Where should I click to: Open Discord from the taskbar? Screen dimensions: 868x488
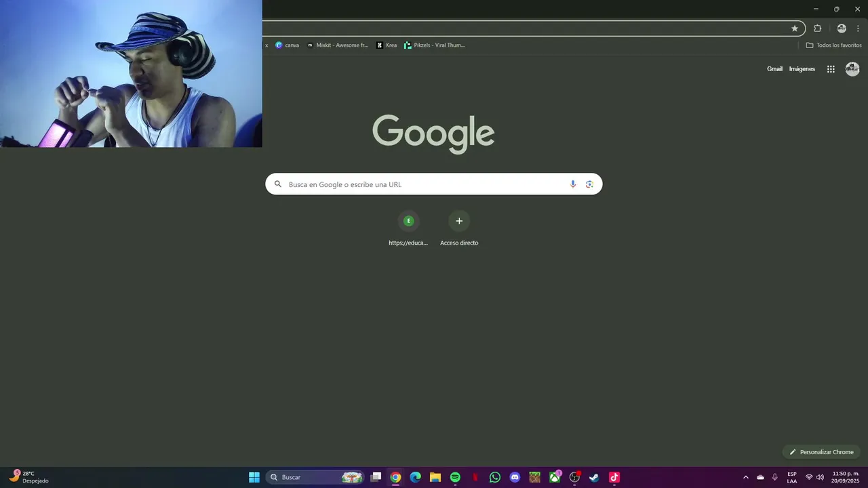[515, 477]
